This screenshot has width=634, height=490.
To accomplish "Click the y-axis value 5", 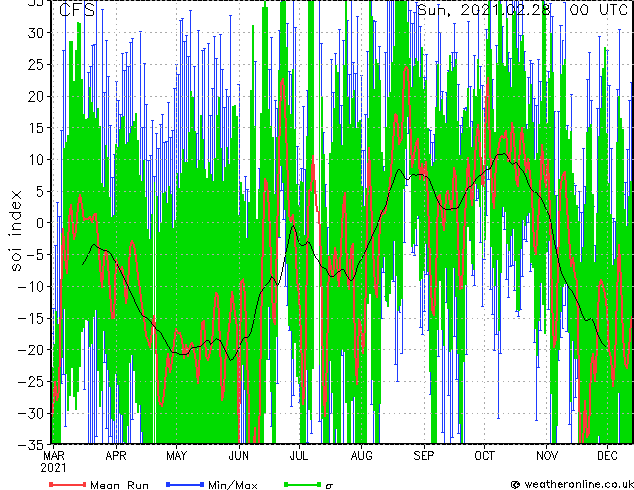I will pos(40,191).
